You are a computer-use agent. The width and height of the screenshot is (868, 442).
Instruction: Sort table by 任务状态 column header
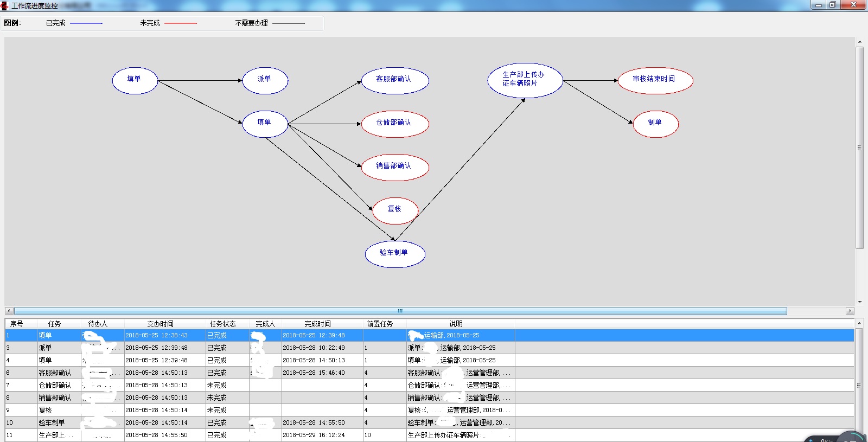click(x=222, y=324)
